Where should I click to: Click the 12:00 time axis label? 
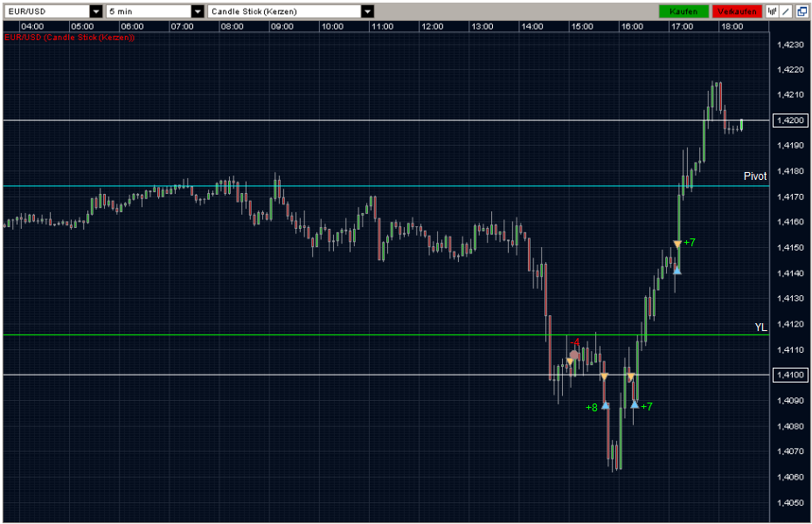click(432, 26)
